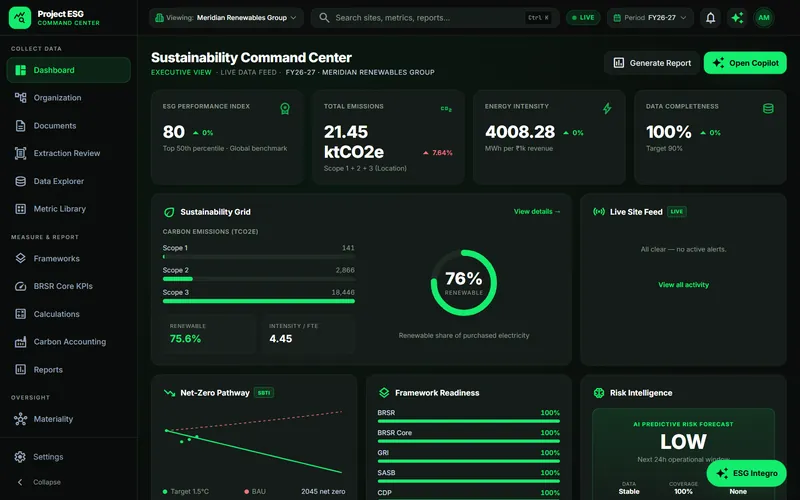
Task: Click the Target 1.5°C legend item
Action: (x=186, y=491)
